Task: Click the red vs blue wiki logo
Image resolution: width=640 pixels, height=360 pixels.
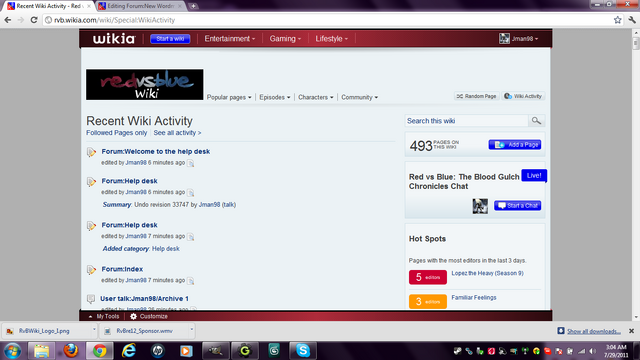Action: pyautogui.click(x=144, y=84)
